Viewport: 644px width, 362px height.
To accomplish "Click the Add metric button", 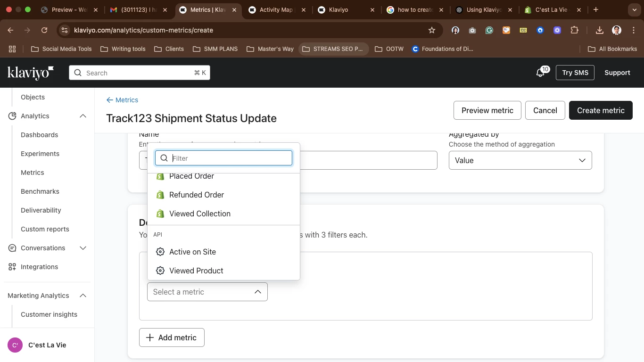I will click(172, 337).
